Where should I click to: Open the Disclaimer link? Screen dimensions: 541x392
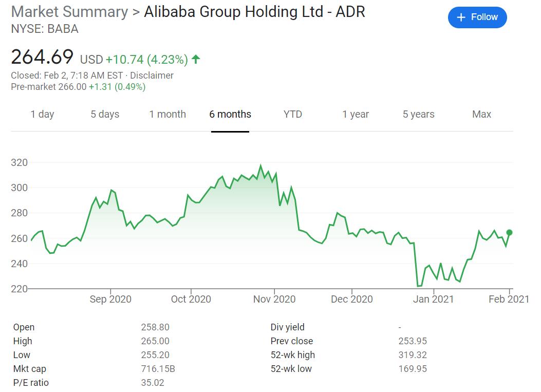point(152,75)
